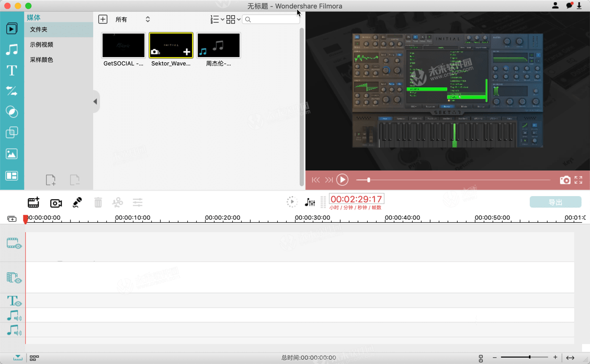Click the link/snap icon in status bar

click(x=481, y=358)
